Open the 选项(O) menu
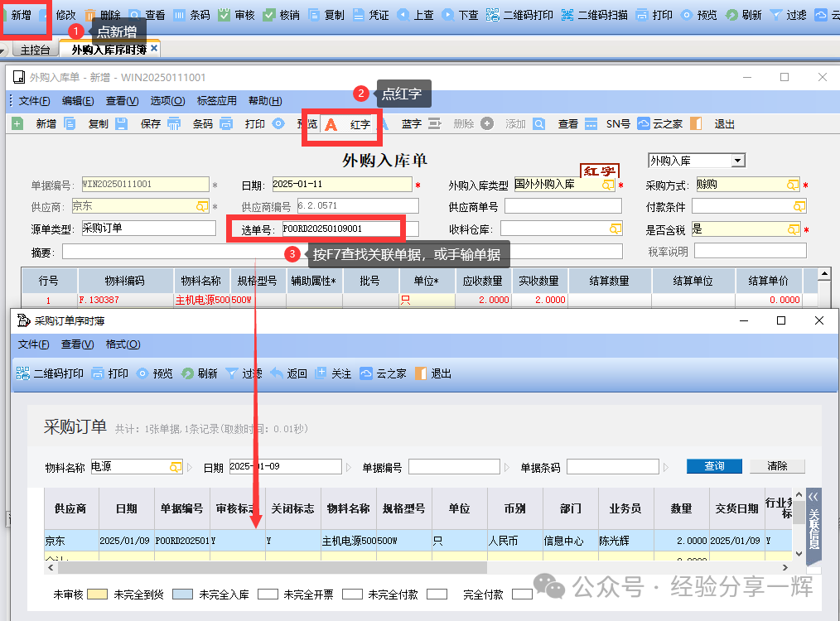Viewport: 840px width, 621px height. 167,101
